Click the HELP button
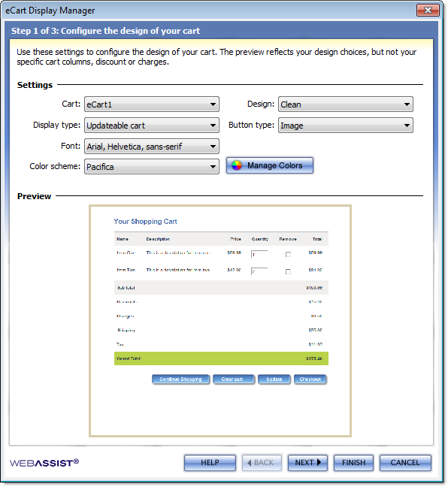 210,463
